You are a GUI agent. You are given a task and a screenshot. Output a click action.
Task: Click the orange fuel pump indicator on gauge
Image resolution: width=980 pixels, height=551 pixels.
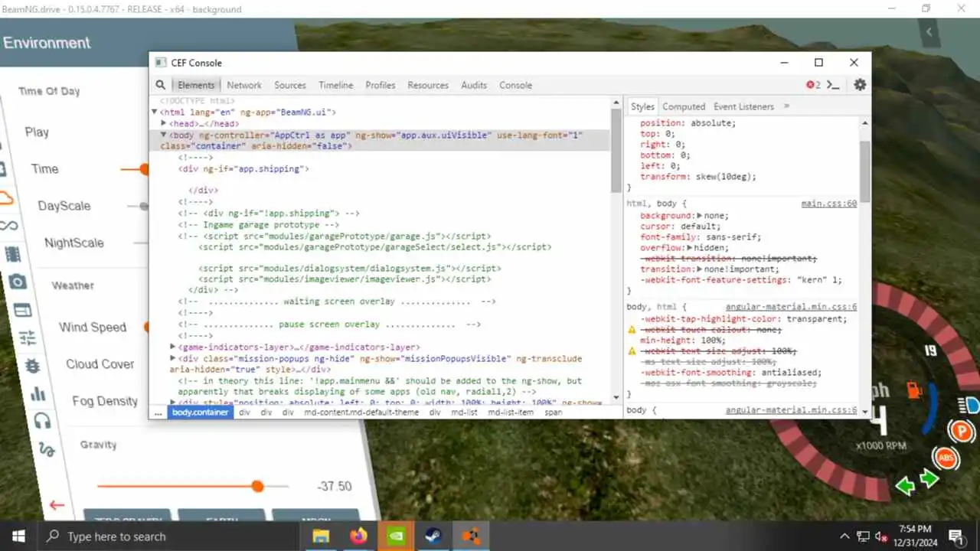click(913, 389)
